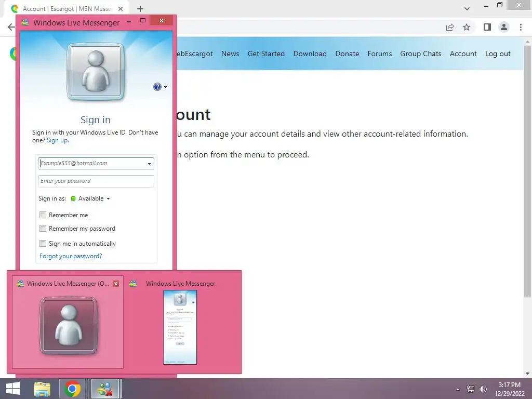Bookmark page with star icon

pyautogui.click(x=467, y=27)
